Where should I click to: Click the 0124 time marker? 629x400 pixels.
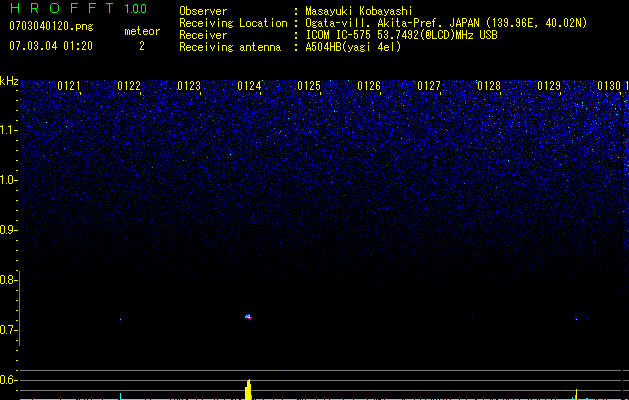point(249,86)
